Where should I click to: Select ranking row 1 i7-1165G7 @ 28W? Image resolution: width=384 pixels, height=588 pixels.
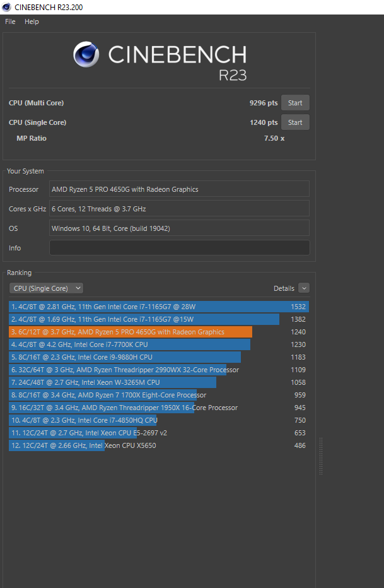click(159, 307)
